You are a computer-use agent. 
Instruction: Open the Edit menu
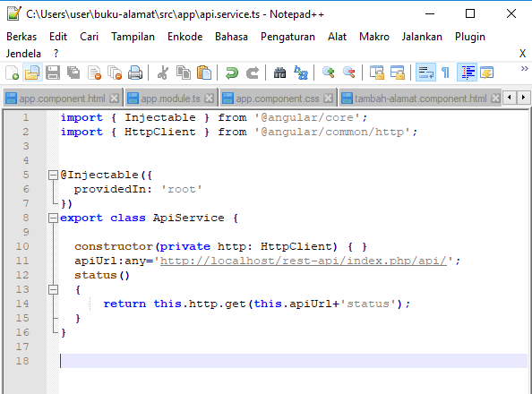[x=58, y=37]
